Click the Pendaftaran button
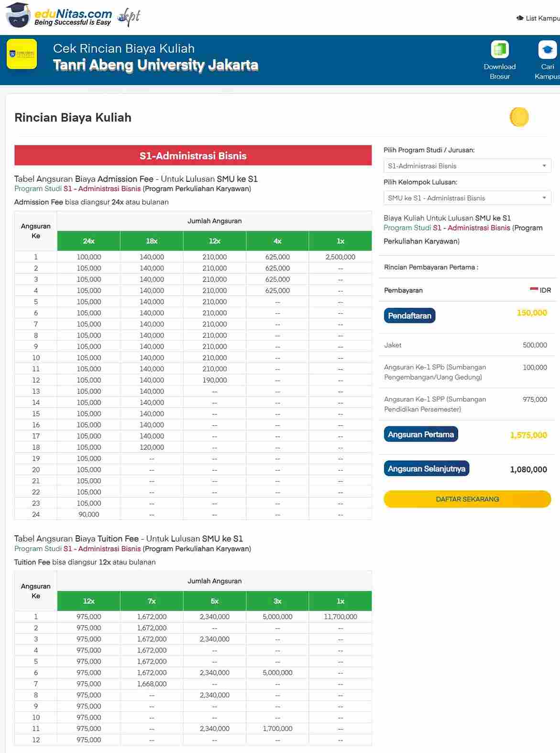560x753 pixels. [409, 316]
